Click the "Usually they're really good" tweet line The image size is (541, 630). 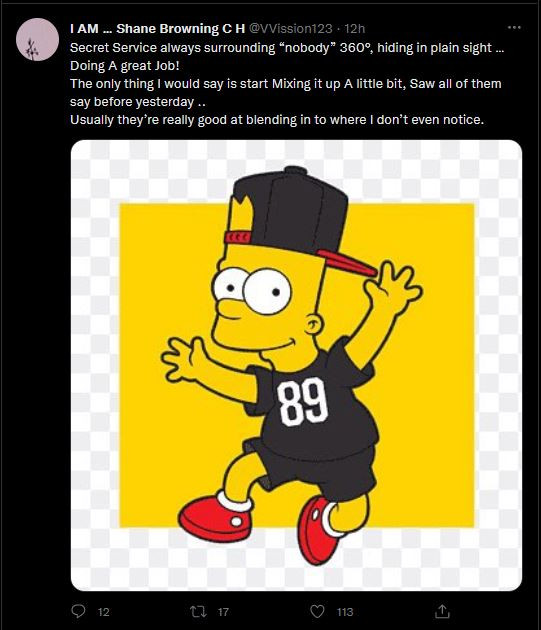[277, 120]
